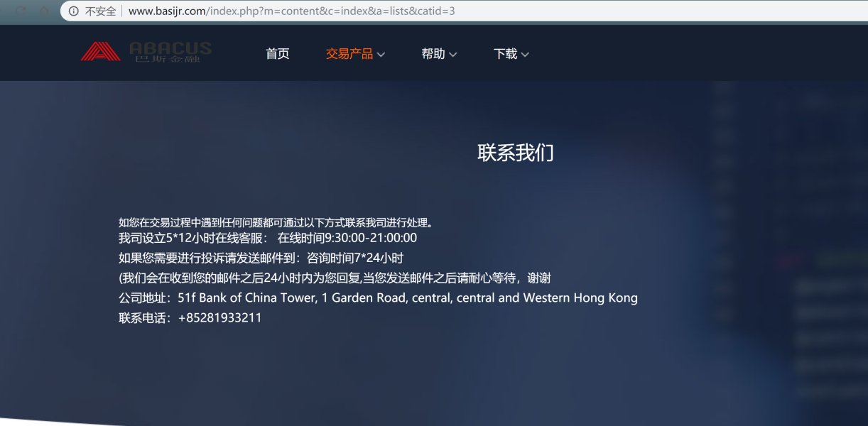This screenshot has width=868, height=426.
Task: Open the 首页 menu item
Action: 278,54
